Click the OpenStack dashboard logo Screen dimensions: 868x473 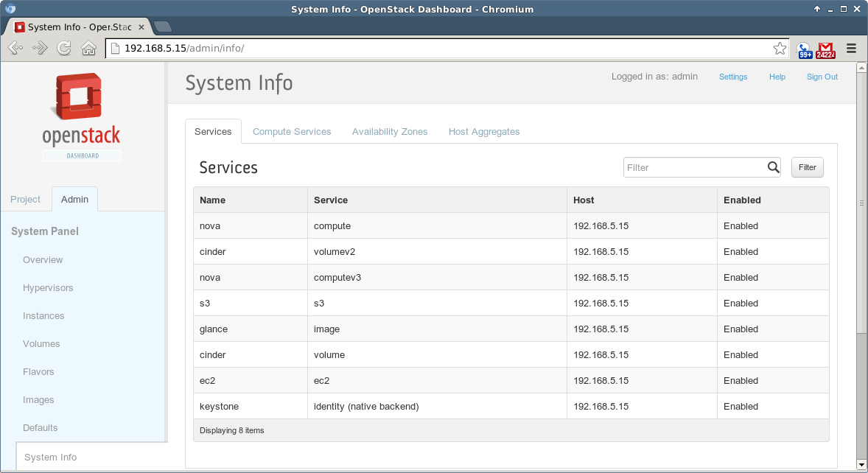click(x=81, y=116)
